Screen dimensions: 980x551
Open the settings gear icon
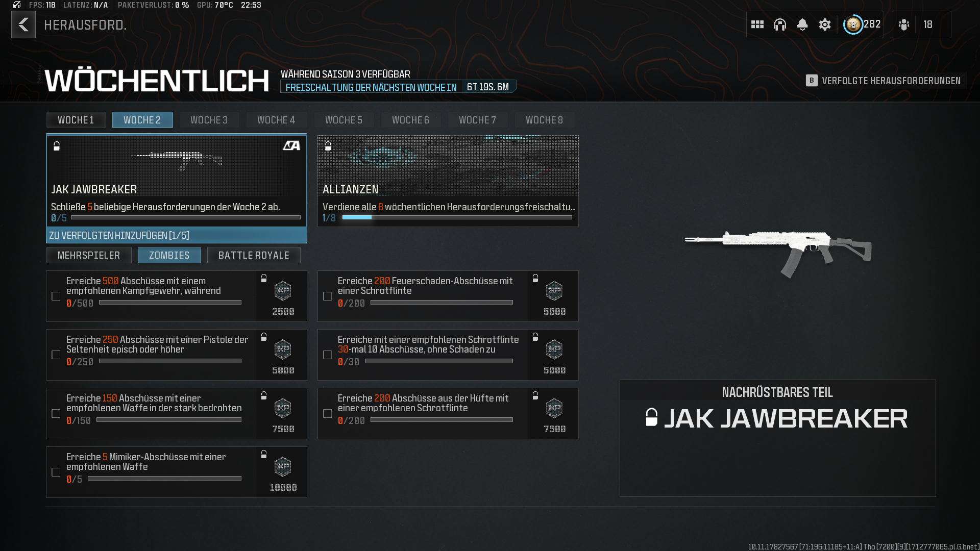(x=824, y=24)
